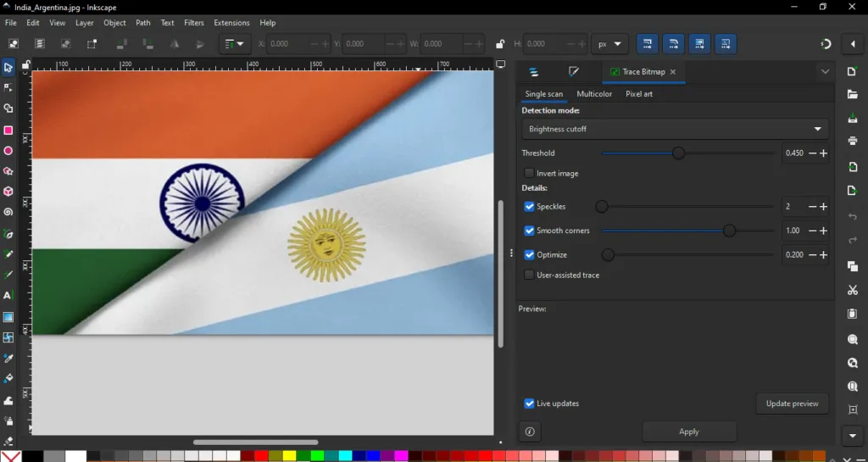Select the Spray tool
The width and height of the screenshot is (868, 462).
pos(8,420)
